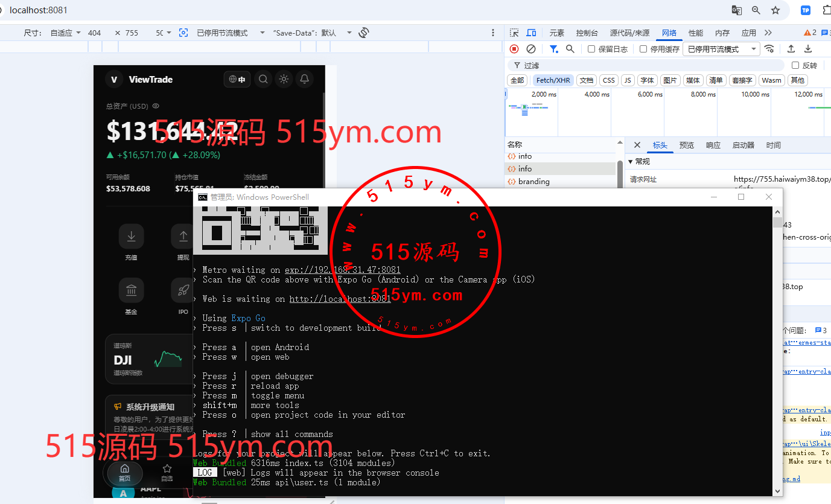Image resolution: width=831 pixels, height=504 pixels.
Task: Activate the DevTools inspect element picker
Action: (x=514, y=33)
